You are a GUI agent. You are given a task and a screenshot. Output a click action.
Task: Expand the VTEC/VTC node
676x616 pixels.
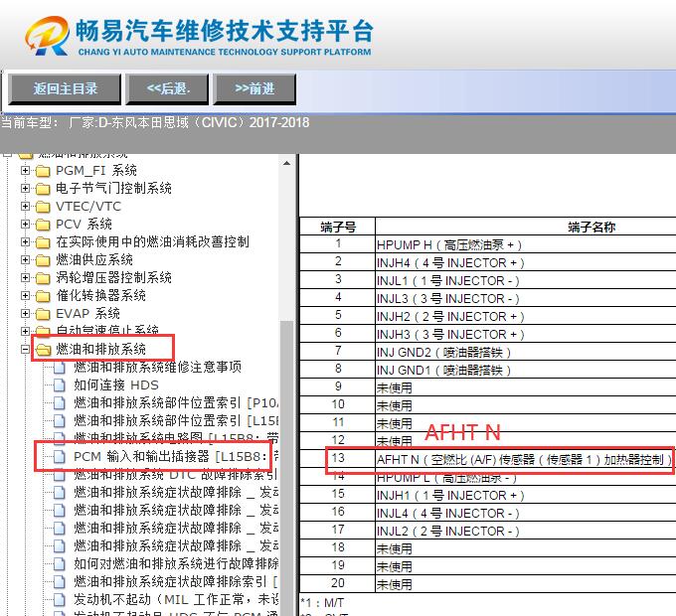pos(26,207)
